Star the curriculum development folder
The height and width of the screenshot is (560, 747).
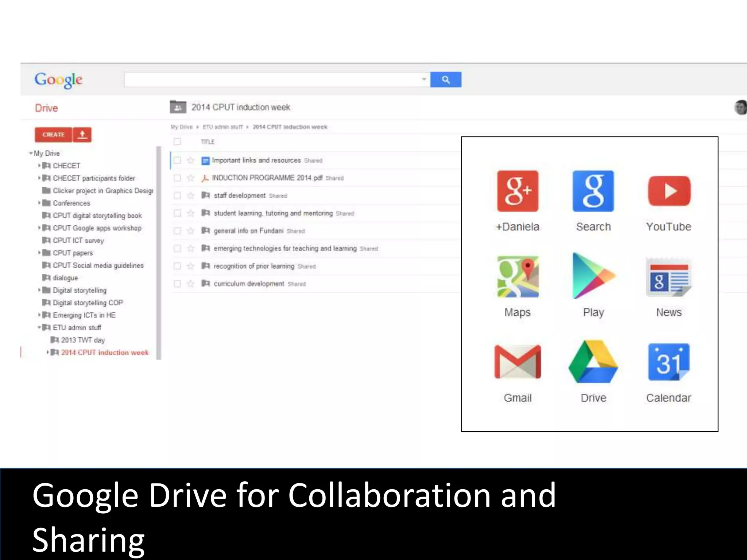point(190,284)
